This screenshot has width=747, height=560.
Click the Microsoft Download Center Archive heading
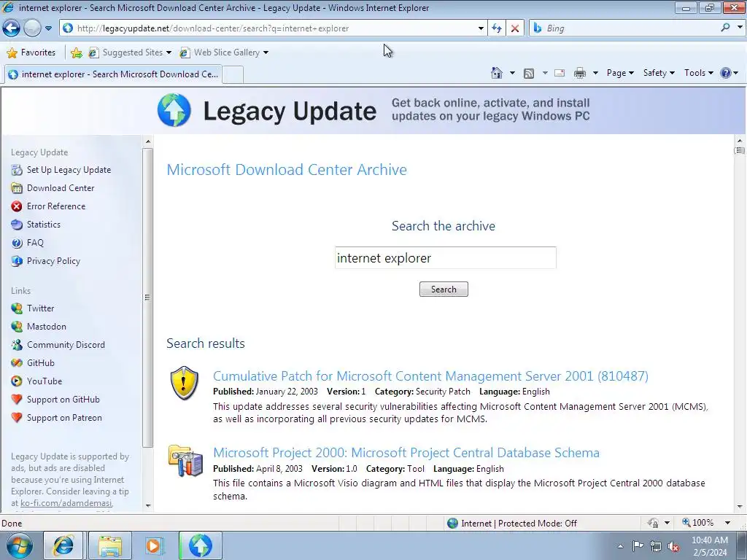tap(287, 169)
